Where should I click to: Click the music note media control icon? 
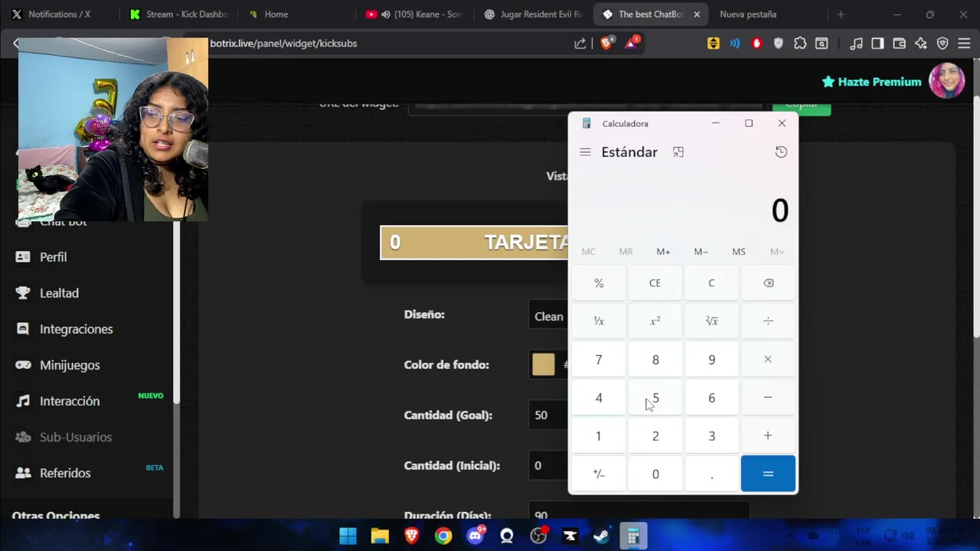(x=857, y=44)
